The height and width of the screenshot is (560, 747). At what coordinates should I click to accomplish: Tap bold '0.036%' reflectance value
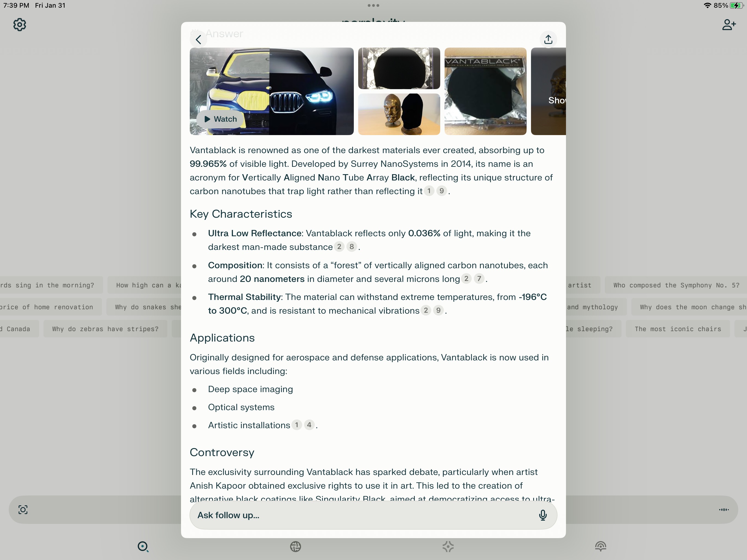pos(424,234)
